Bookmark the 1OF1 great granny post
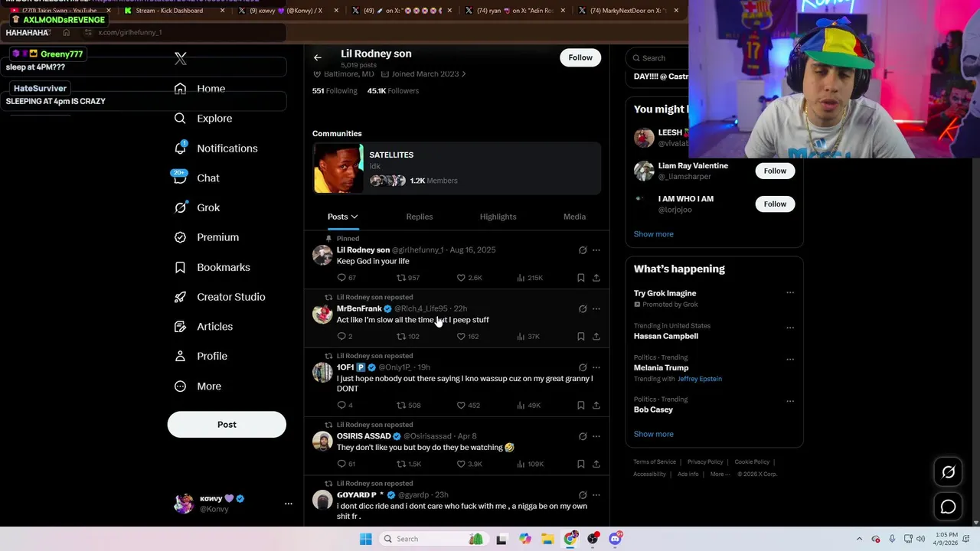The width and height of the screenshot is (980, 551). (581, 406)
